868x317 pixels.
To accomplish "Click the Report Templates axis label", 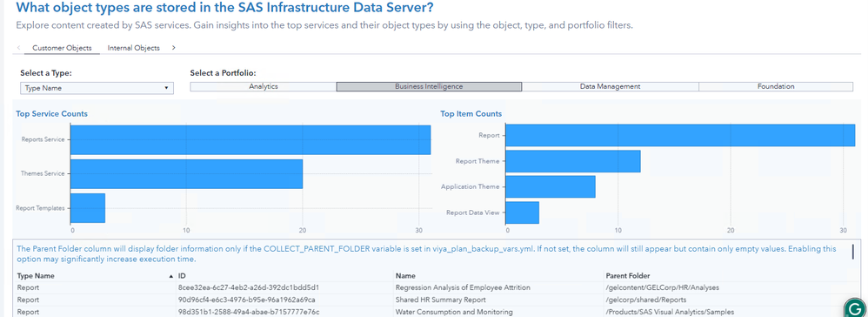I will click(40, 208).
